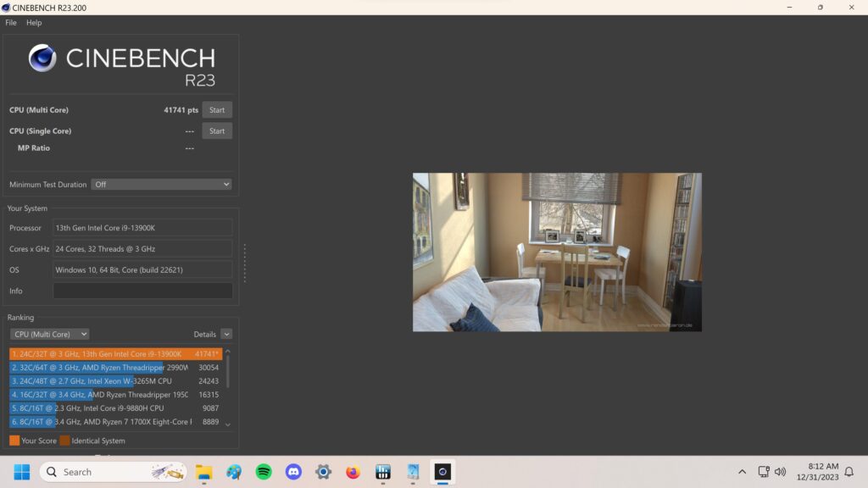Open the light blue taskbar app icon

(413, 472)
